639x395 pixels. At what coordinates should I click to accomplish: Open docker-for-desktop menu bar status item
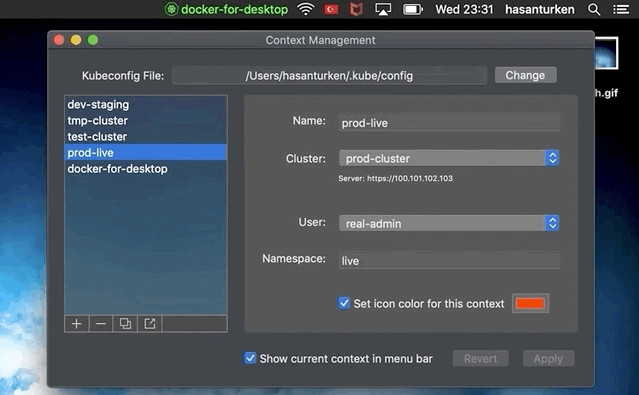coord(226,9)
